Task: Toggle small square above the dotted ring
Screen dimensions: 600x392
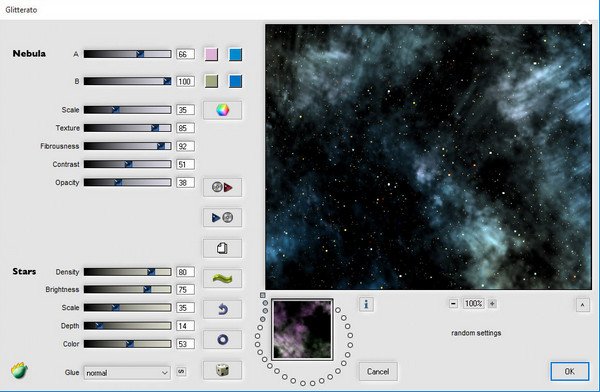Action: (262, 295)
